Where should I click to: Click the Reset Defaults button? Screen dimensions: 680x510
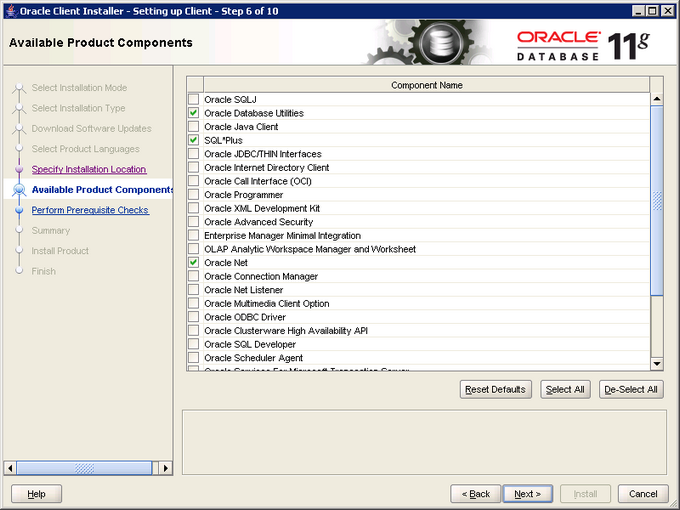[x=495, y=389]
